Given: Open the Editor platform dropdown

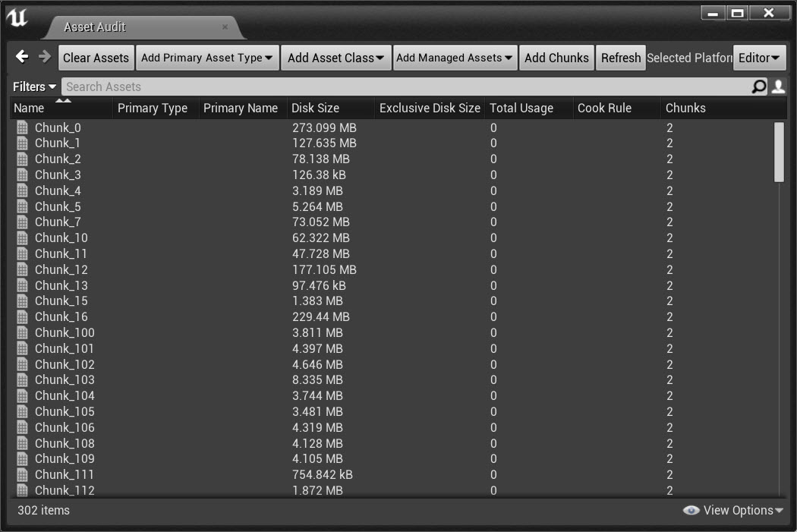Looking at the screenshot, I should tap(759, 57).
